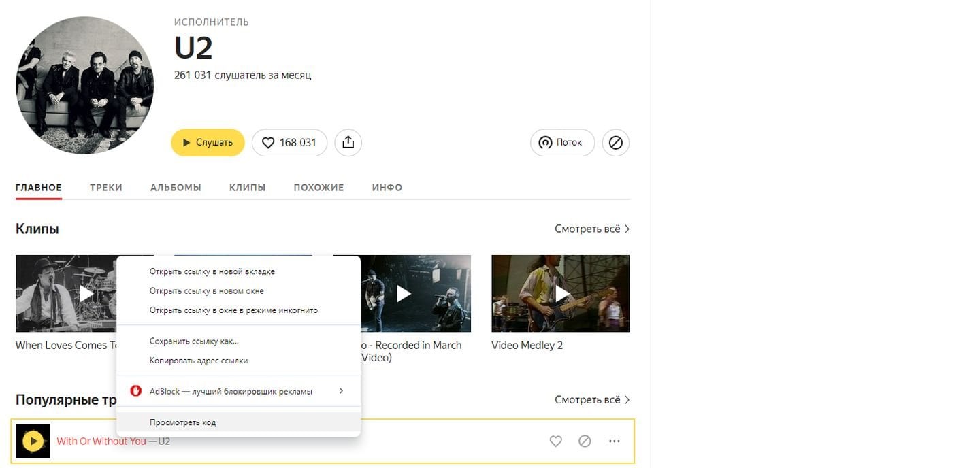Click the Клипы section heading

pos(37,229)
